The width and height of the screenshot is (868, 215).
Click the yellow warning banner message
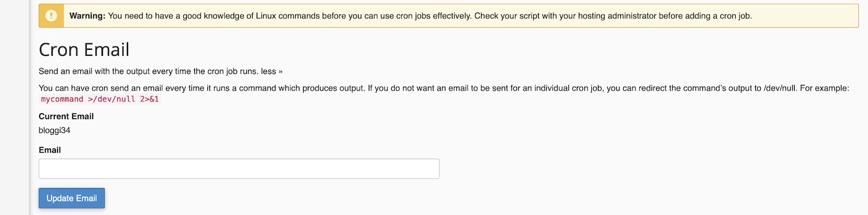pyautogui.click(x=449, y=16)
